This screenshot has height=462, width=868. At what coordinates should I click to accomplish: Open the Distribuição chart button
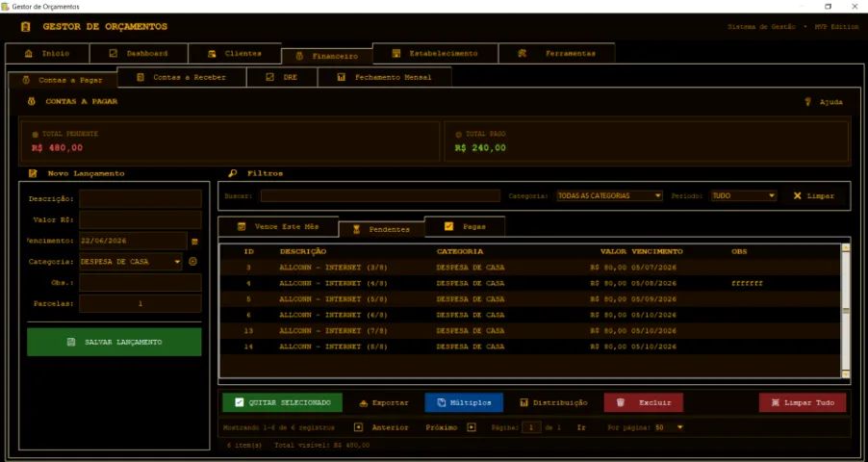(x=553, y=402)
